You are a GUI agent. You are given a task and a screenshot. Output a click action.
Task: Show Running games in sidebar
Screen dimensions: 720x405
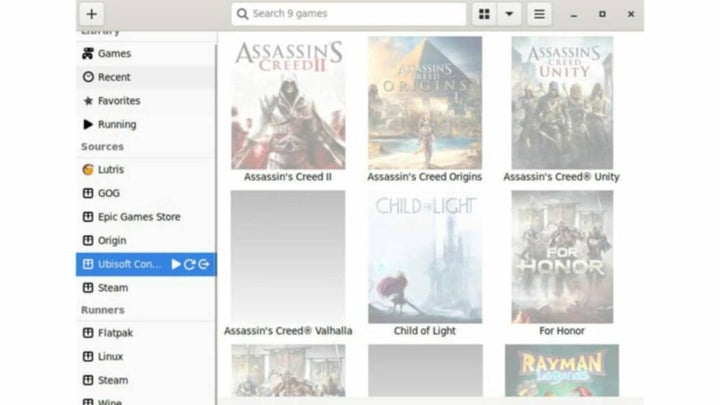[x=116, y=125]
